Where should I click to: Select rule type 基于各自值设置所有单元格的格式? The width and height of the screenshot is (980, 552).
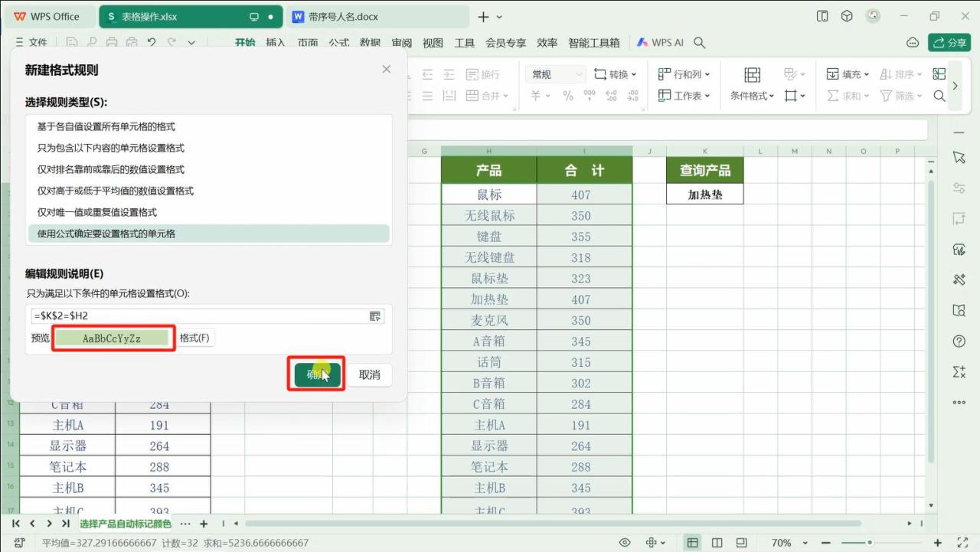tap(208, 126)
